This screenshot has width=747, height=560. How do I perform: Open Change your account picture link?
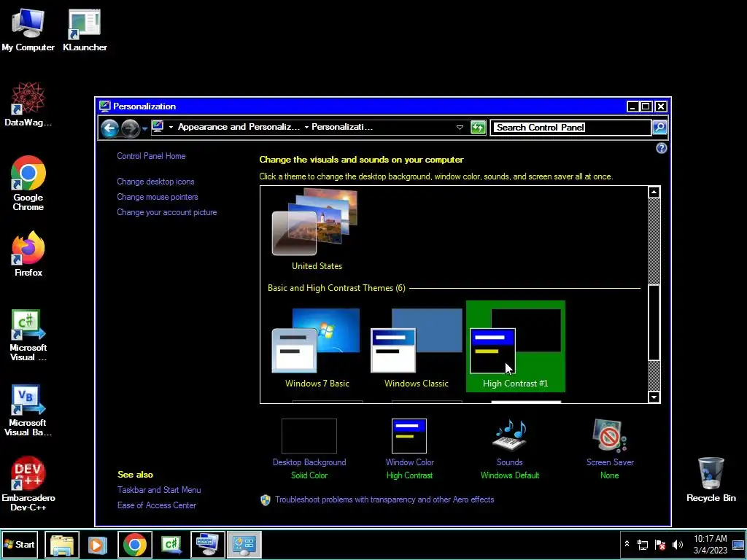coord(167,212)
